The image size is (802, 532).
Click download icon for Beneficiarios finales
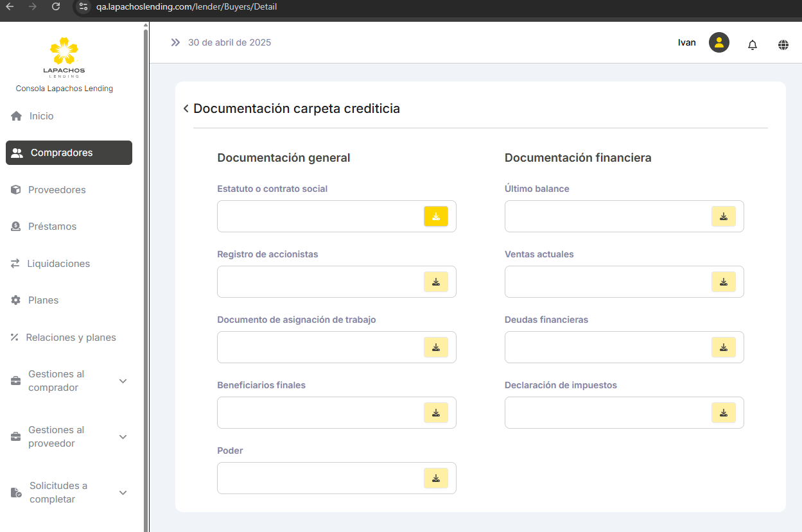[x=435, y=413]
